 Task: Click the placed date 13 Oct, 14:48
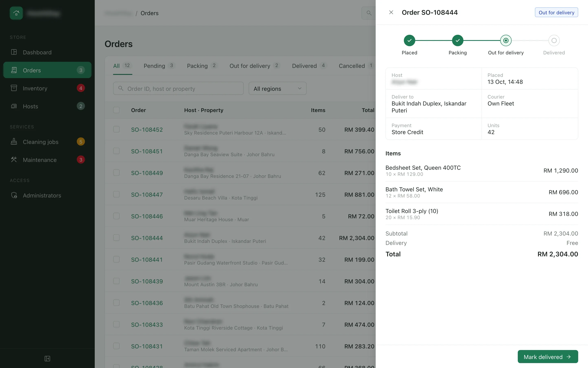point(505,82)
